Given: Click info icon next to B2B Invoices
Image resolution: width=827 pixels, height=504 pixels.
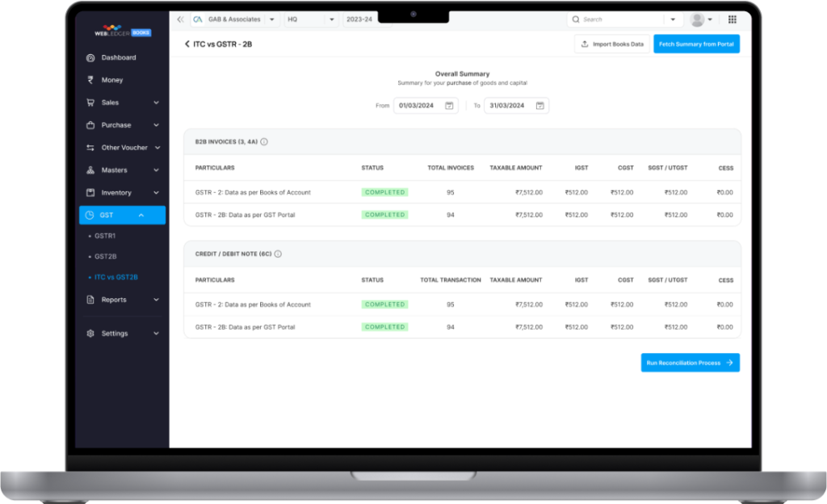Looking at the screenshot, I should tap(264, 141).
